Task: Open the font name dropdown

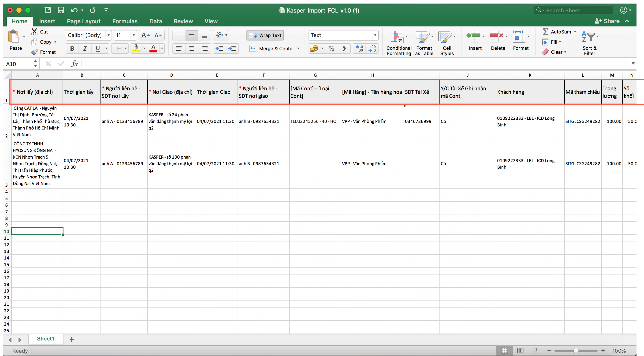Action: click(108, 35)
